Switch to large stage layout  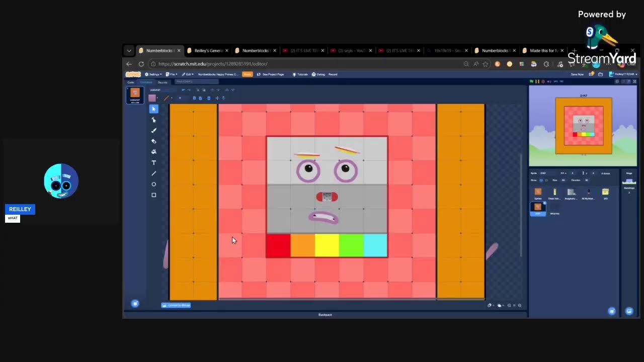tap(629, 81)
